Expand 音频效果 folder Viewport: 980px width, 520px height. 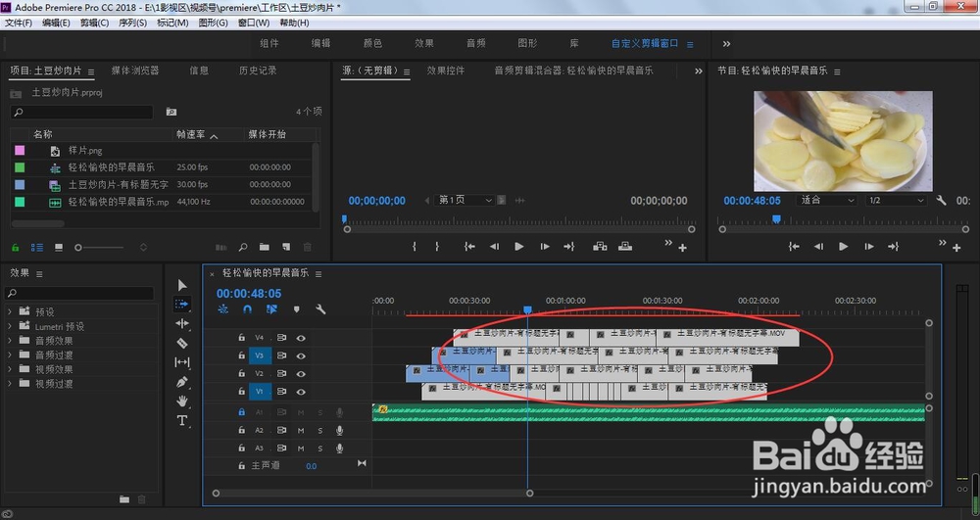pos(10,340)
